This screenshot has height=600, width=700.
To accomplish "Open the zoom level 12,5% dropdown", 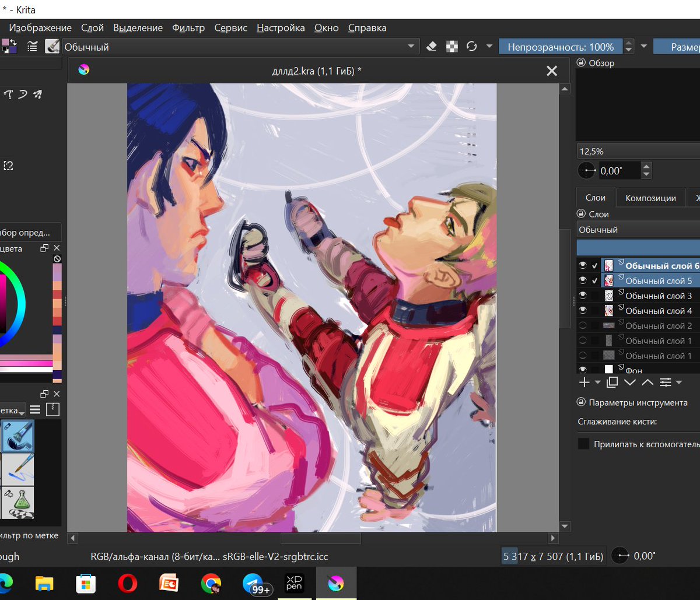I will click(638, 151).
